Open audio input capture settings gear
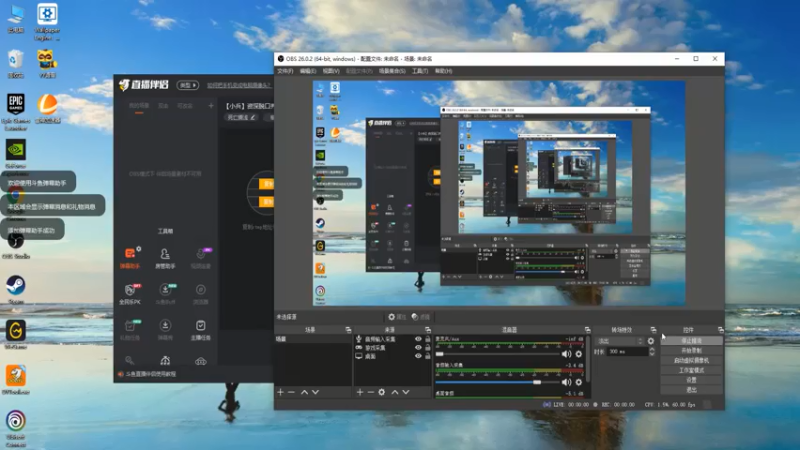800x450 pixels. coord(579,382)
